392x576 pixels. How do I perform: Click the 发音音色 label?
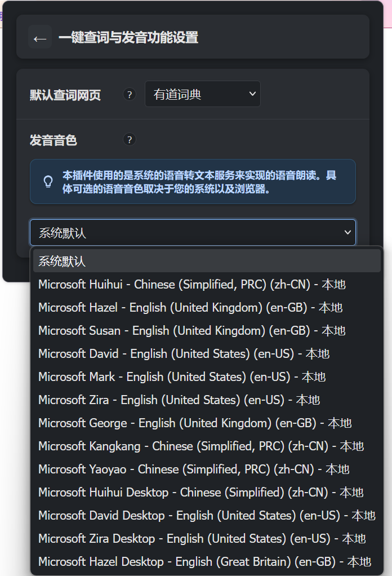(x=53, y=140)
